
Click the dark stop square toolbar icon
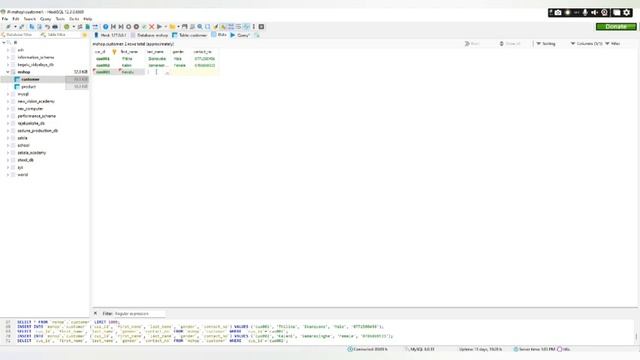coord(261,27)
